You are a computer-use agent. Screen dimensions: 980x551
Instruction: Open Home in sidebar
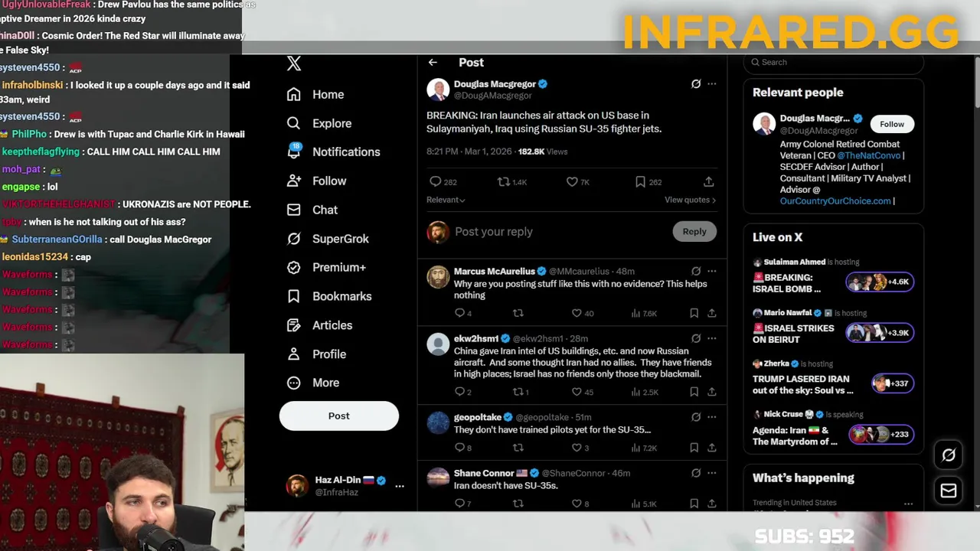[315, 95]
